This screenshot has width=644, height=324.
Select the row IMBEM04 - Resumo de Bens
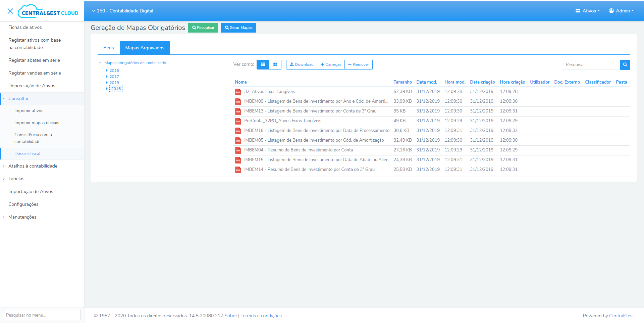298,150
